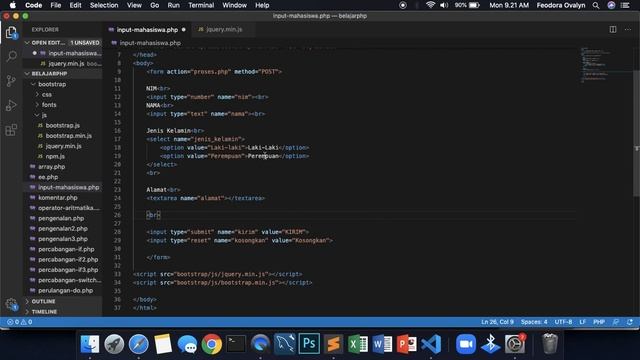640x360 pixels.
Task: Open komentar.php in the explorer
Action: coord(62,198)
